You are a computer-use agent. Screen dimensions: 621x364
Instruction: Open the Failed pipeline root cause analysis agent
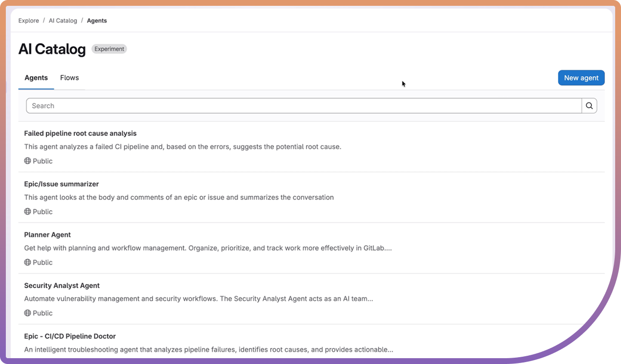pyautogui.click(x=80, y=133)
